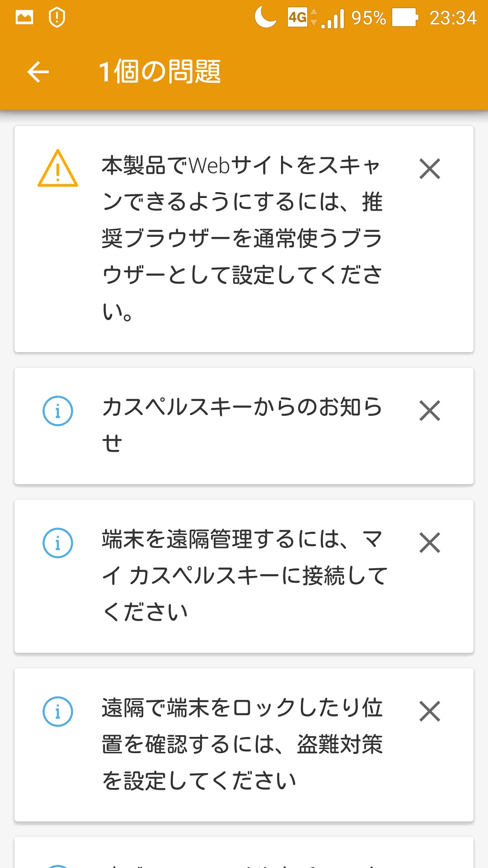
Task: Dismiss the My Kaspersky remote management card
Action: pos(429,542)
